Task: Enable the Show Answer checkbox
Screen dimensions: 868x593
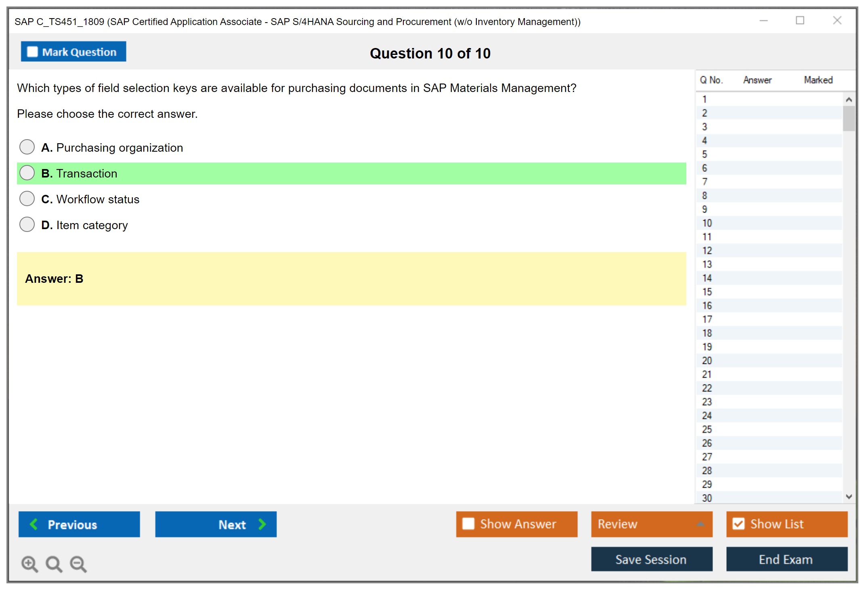Action: point(468,524)
